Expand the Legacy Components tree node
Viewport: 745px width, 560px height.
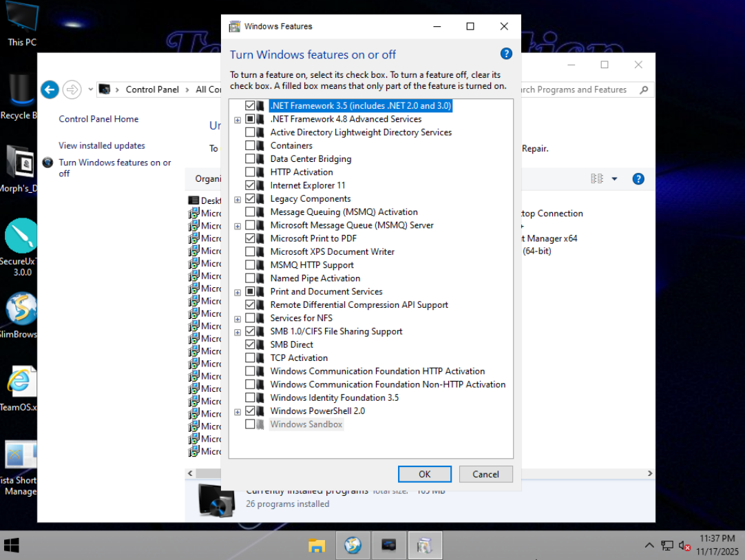[x=238, y=200]
